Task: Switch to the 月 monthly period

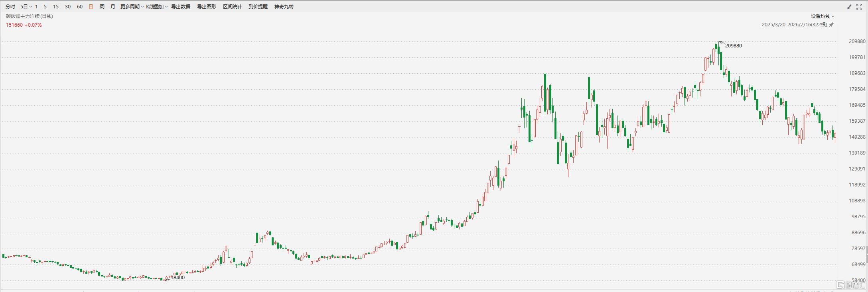Action: (x=113, y=7)
